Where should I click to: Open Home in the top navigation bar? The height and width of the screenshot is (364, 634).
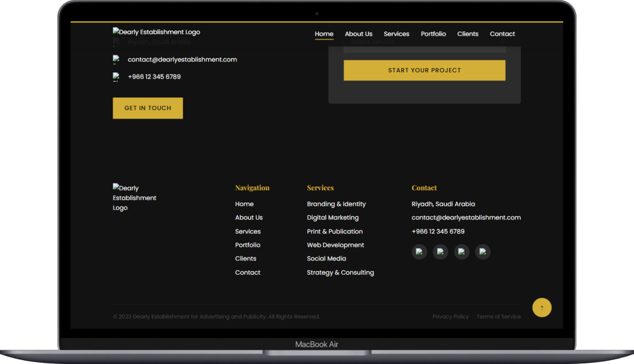pyautogui.click(x=324, y=34)
